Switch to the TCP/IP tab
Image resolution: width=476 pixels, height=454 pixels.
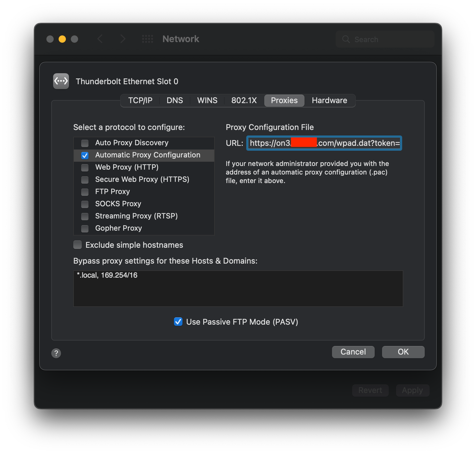[x=140, y=100]
